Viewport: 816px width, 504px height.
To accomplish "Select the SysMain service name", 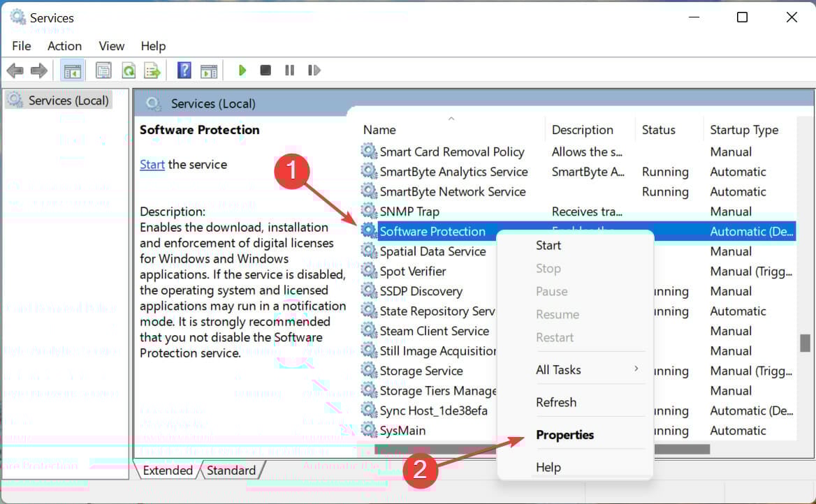I will (x=402, y=431).
